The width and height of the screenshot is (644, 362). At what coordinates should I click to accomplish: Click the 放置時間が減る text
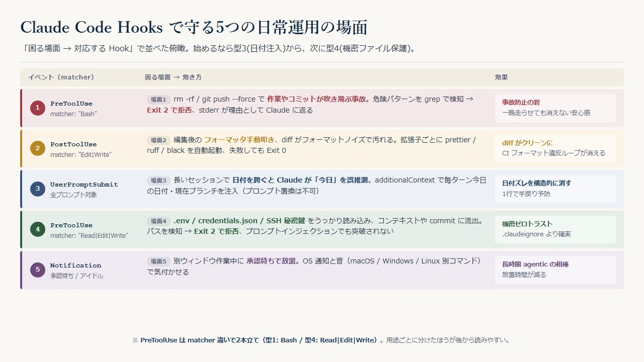(524, 275)
